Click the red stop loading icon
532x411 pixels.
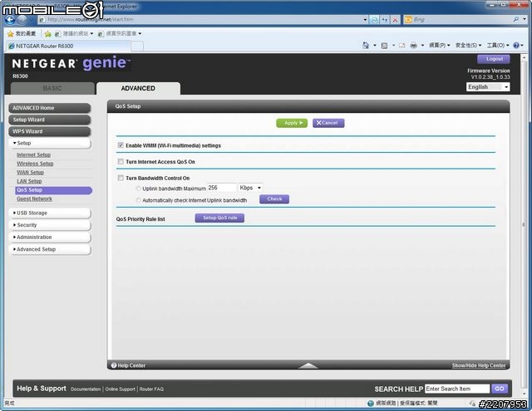coord(395,20)
